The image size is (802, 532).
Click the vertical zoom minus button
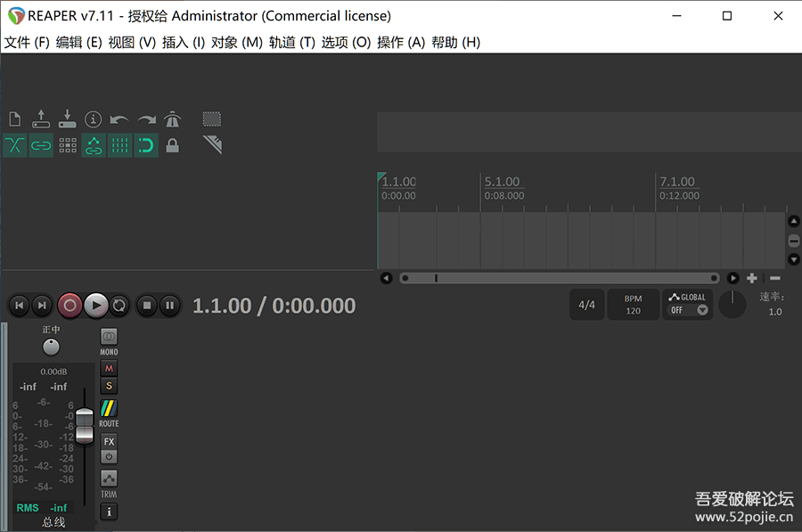tap(794, 241)
